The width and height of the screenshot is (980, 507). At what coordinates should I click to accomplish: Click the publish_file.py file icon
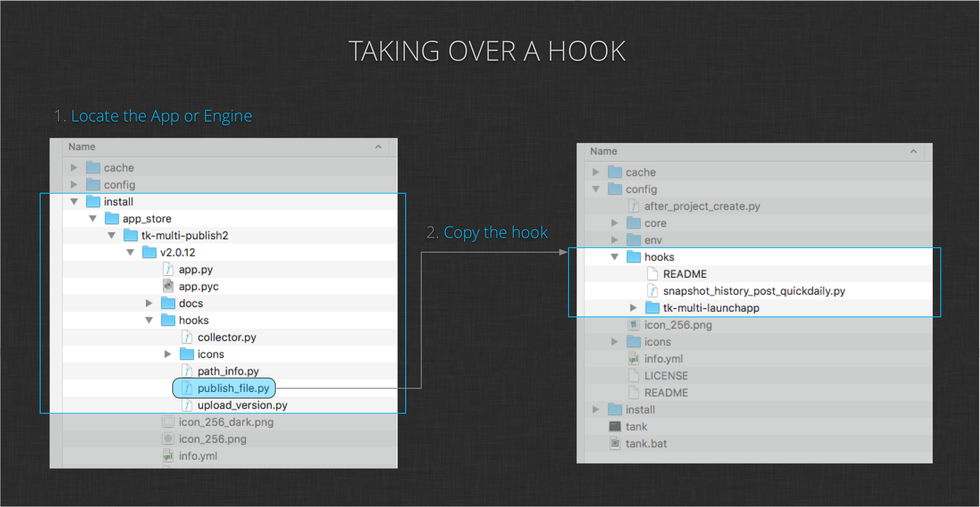tap(187, 388)
